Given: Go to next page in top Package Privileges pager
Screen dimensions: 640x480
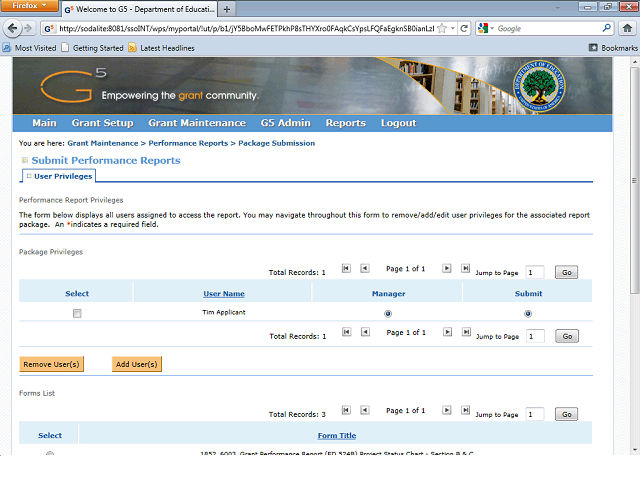Looking at the screenshot, I should pos(447,268).
